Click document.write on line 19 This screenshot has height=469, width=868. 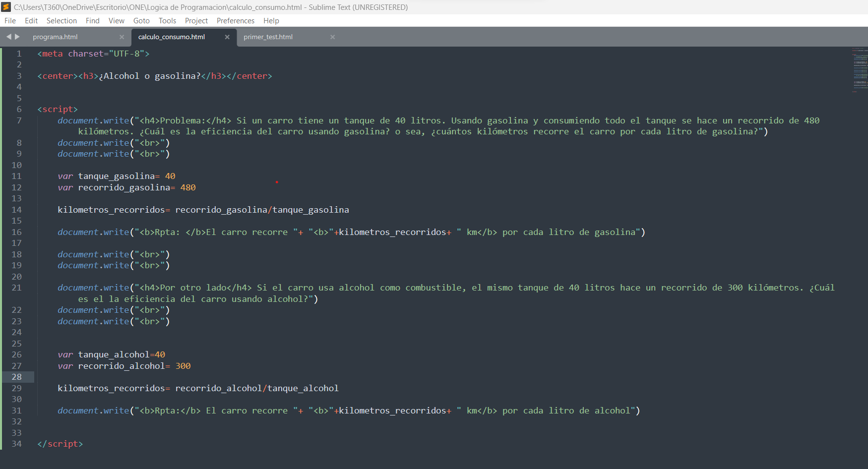pos(93,265)
